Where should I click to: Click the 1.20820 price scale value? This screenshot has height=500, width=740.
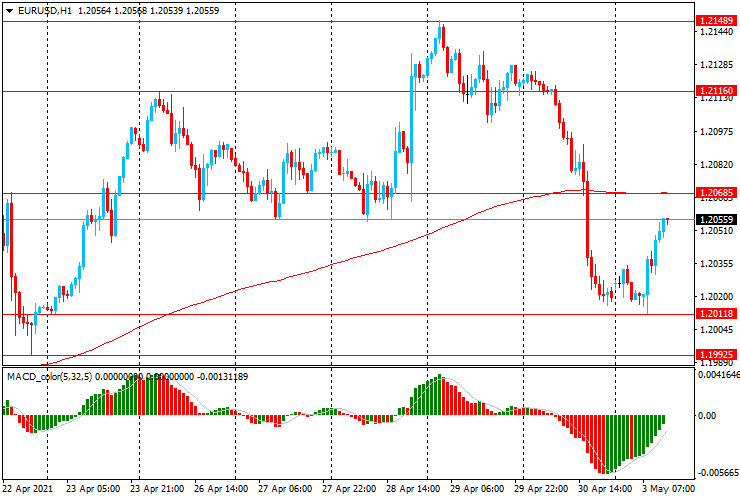tap(717, 164)
